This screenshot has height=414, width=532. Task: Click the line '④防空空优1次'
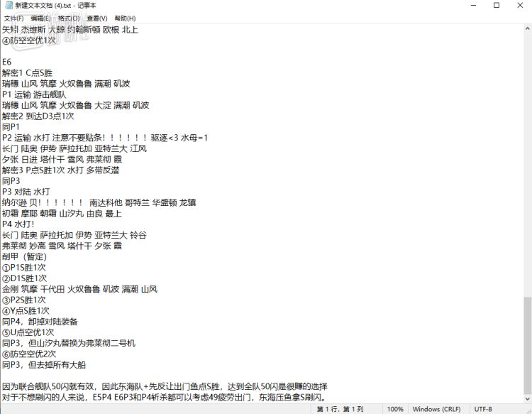coord(29,40)
